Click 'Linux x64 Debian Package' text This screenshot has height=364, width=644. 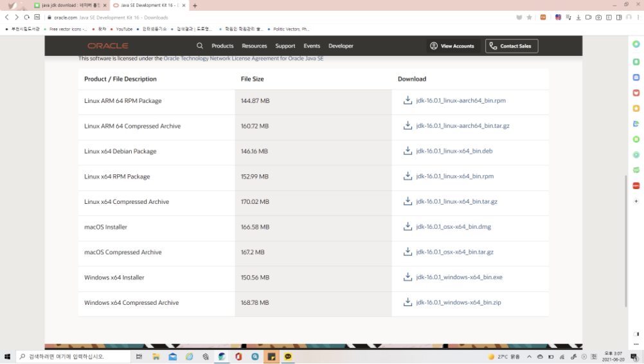(x=120, y=151)
